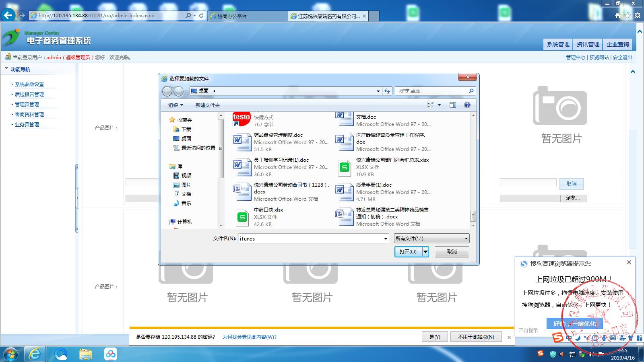Screen dimensions: 644x362
Task: Click the 新建文件夹 button
Action: 208,105
